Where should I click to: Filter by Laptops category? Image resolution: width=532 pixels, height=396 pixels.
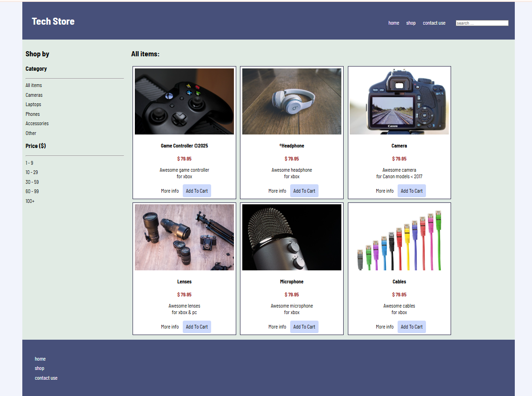tap(33, 104)
